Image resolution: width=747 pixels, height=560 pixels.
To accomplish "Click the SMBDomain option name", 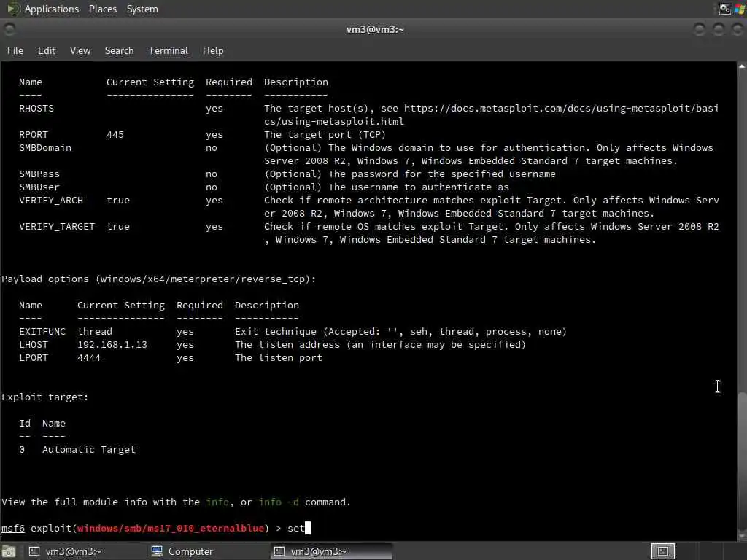I will point(45,147).
